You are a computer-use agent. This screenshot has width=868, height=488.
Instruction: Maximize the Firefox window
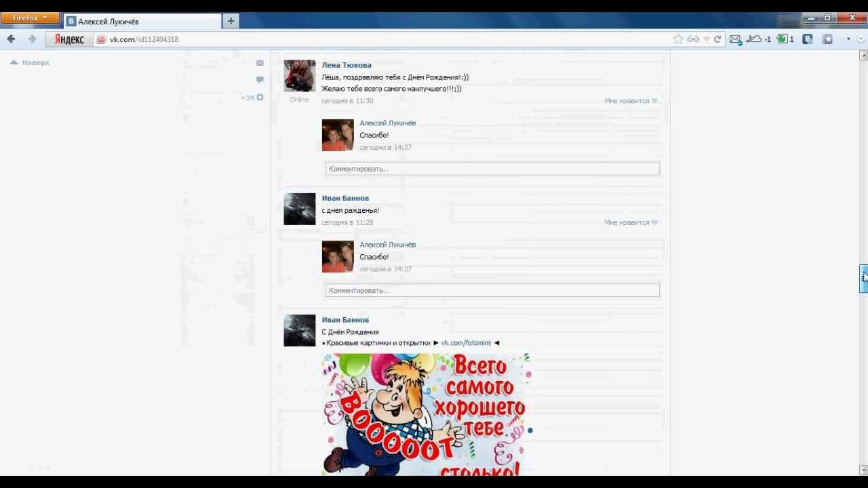(827, 18)
